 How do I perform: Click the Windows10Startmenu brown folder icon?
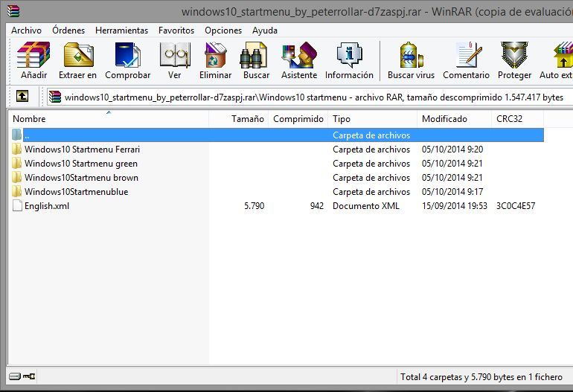16,178
